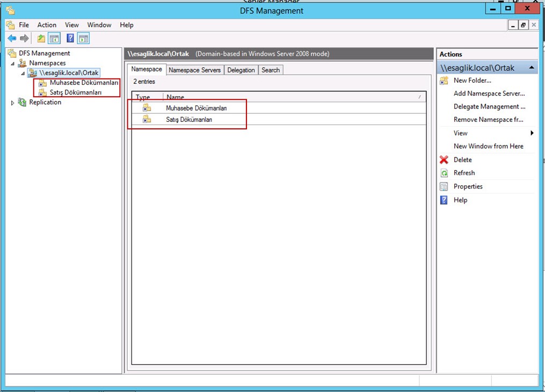
Task: Click the \\esaglik.local\Ortak namespace icon in tree
Action: point(33,73)
